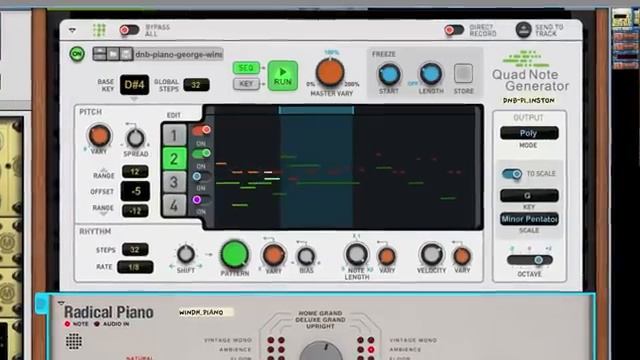Toggle the To Scale switch
This screenshot has height=360, width=640.
coord(512,174)
